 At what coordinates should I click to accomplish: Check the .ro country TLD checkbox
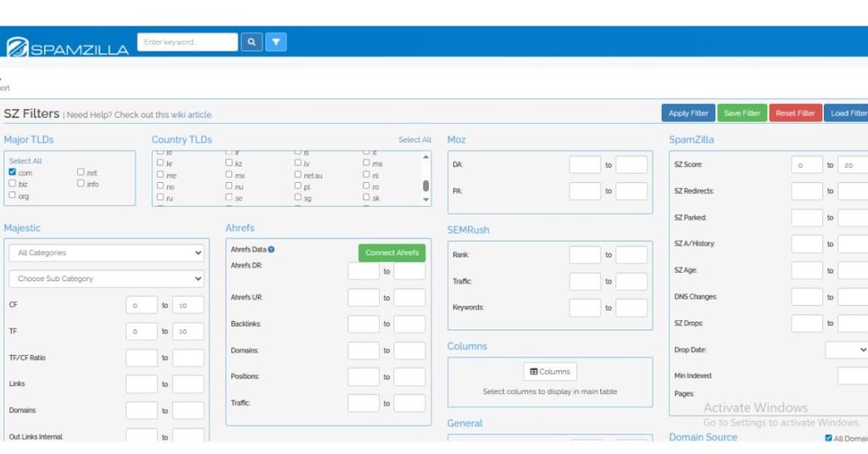pos(366,185)
